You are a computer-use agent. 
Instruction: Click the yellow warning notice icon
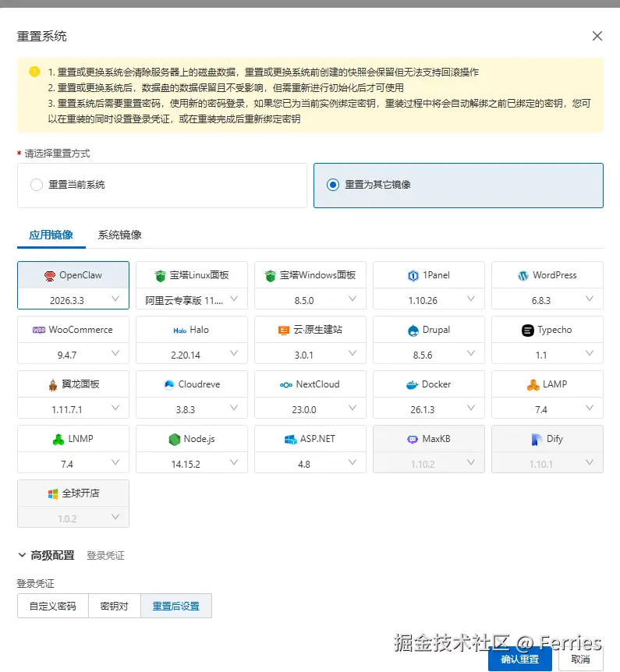34,72
